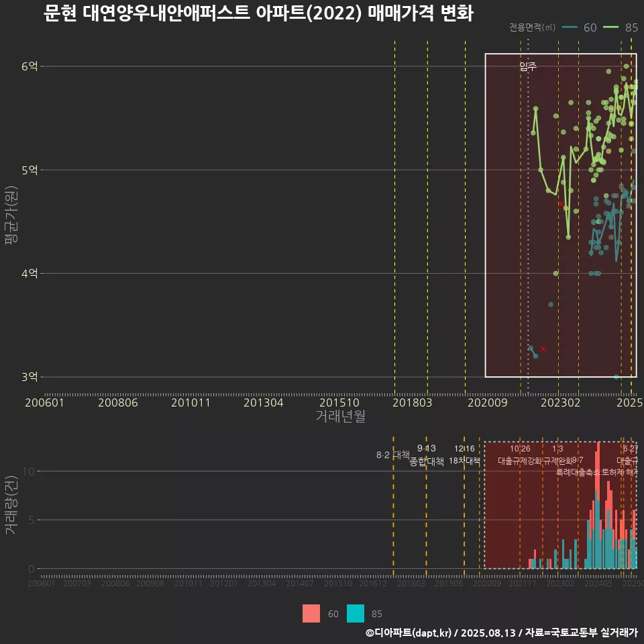Click the 202302 x-axis label on price chart
Viewport: 644px width, 644px height.
[560, 402]
